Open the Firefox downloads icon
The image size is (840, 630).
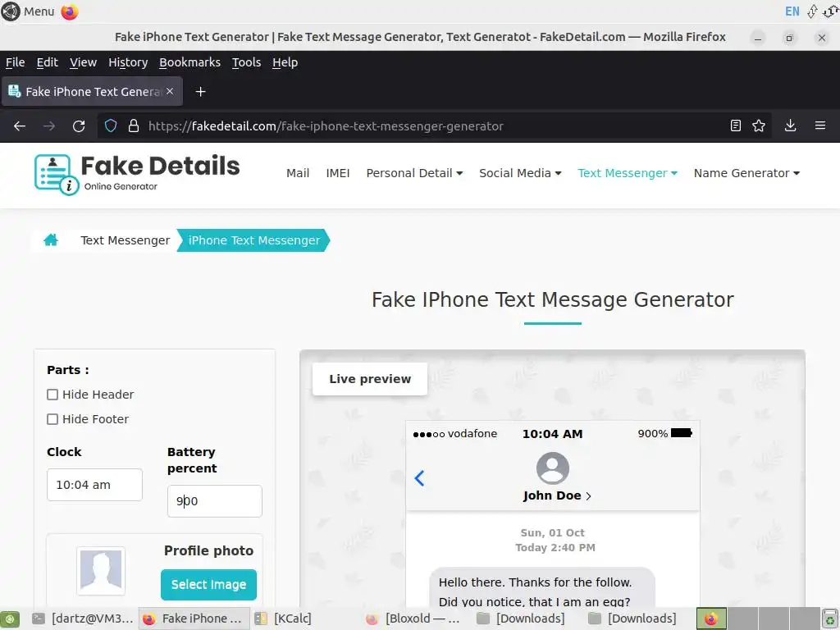pyautogui.click(x=790, y=126)
